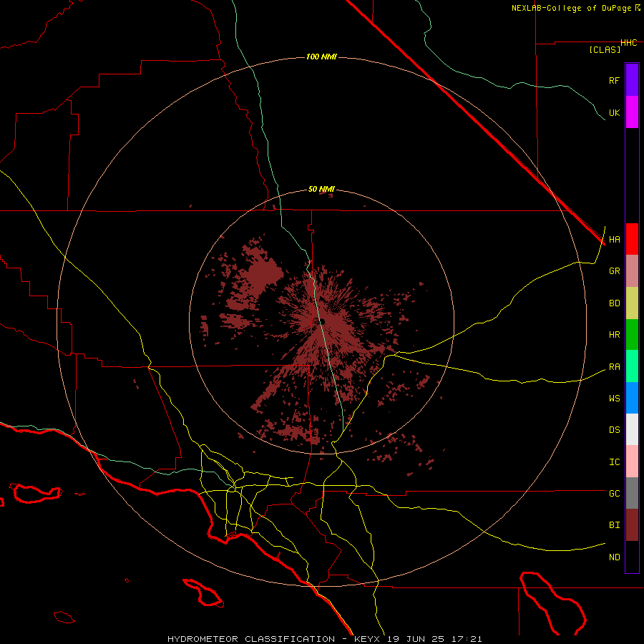Click the magenta UK color swatch
Viewport: 644px width, 644px height.
coord(632,112)
